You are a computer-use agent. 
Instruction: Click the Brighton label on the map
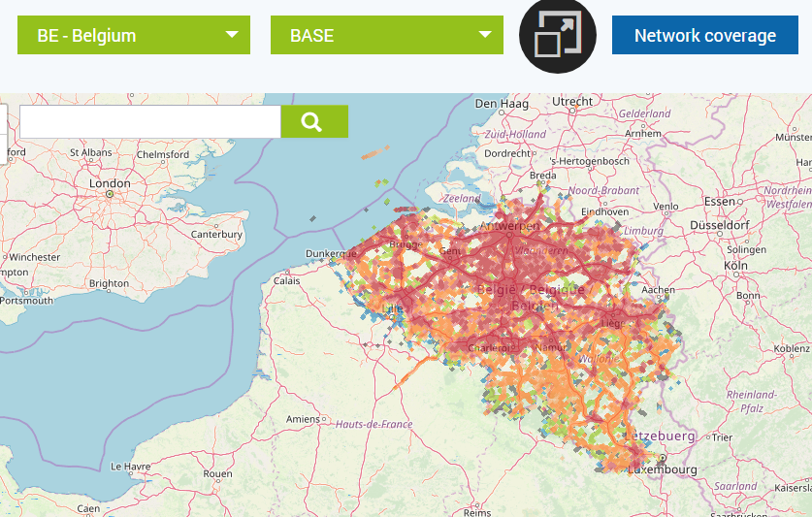coord(109,283)
